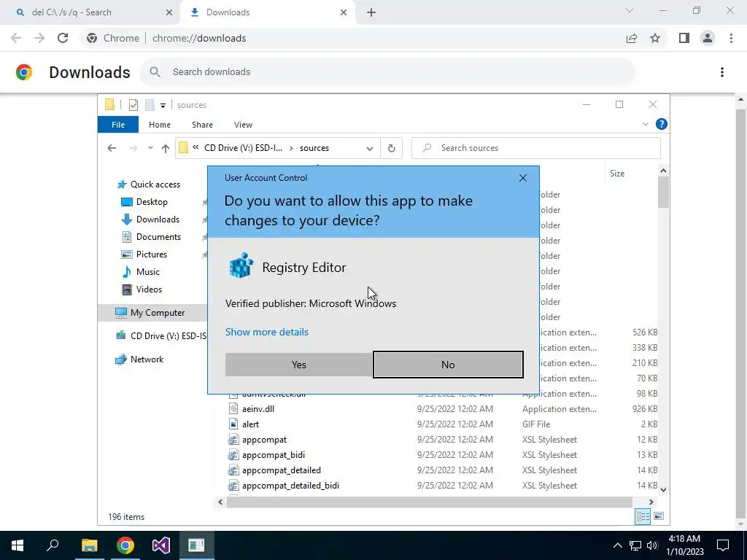This screenshot has width=747, height=560.
Task: Switch to details view icon in status bar
Action: pos(643,516)
